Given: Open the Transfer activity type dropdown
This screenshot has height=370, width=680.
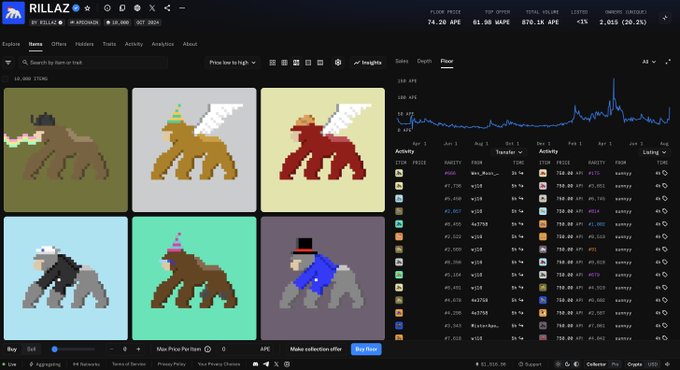Looking at the screenshot, I should pos(509,152).
